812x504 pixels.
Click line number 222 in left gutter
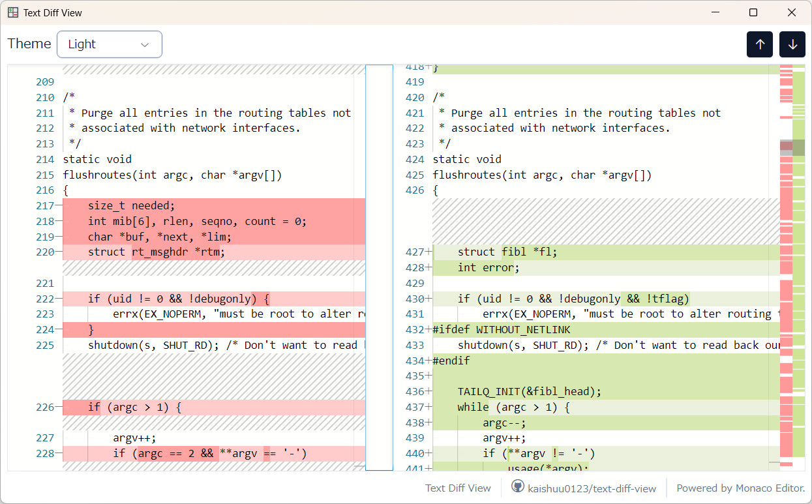[x=44, y=299]
